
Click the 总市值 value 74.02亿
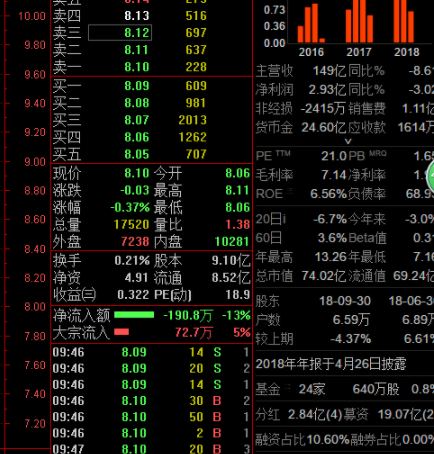click(323, 276)
